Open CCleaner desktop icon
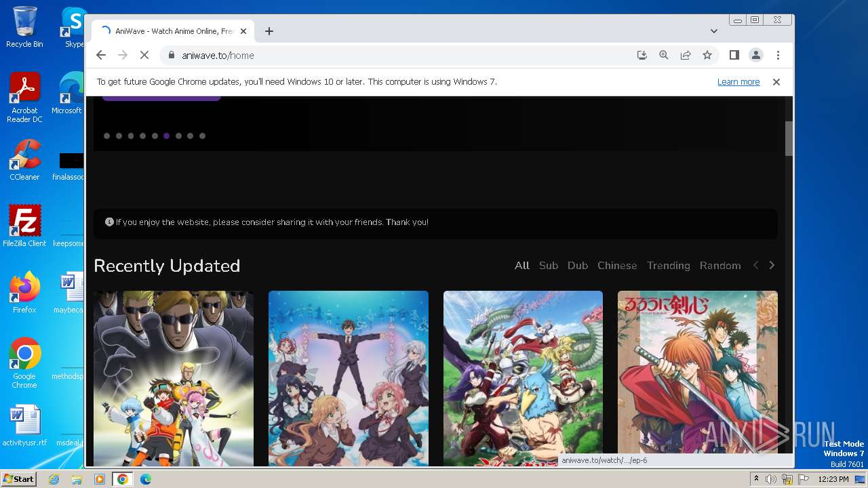Viewport: 868px width, 488px height. point(24,161)
